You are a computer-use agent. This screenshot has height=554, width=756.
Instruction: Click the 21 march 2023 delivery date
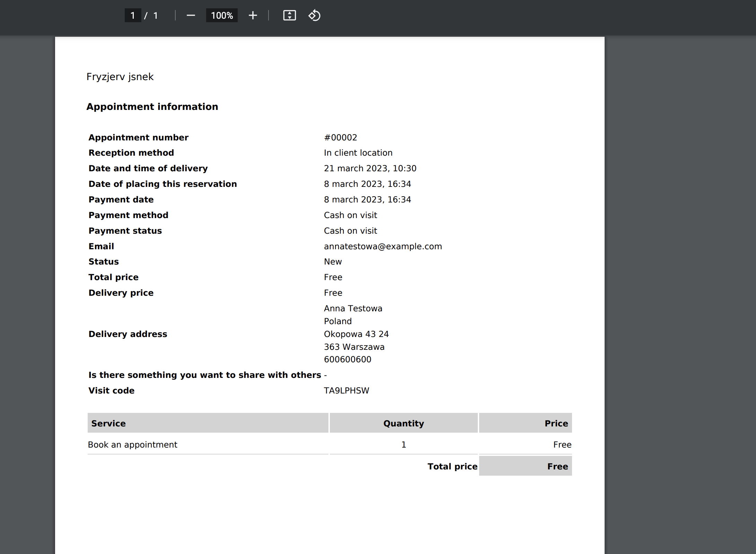tap(370, 168)
